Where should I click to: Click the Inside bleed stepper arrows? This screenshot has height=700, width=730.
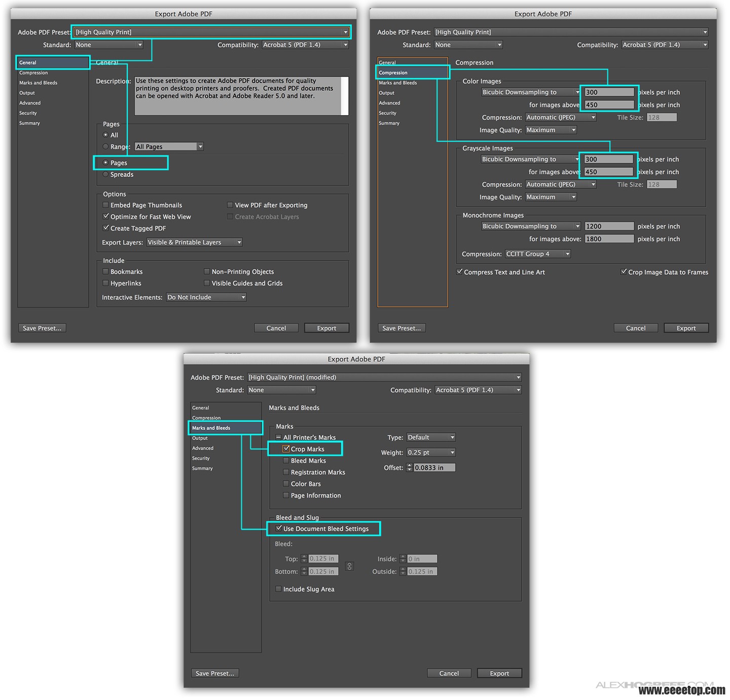point(403,559)
